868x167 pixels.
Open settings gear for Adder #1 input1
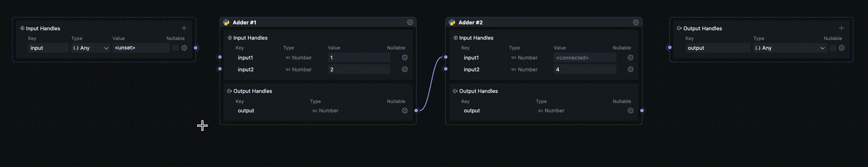405,57
